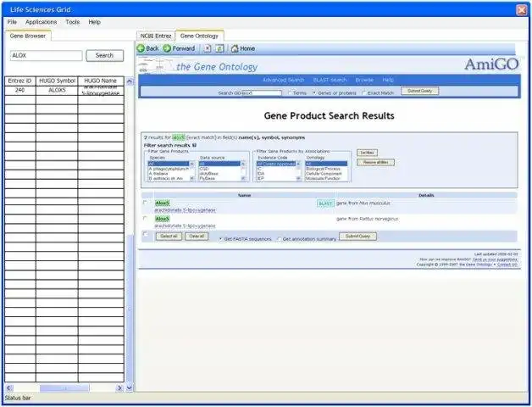Select Cellular Component in Ontology list

(326, 173)
